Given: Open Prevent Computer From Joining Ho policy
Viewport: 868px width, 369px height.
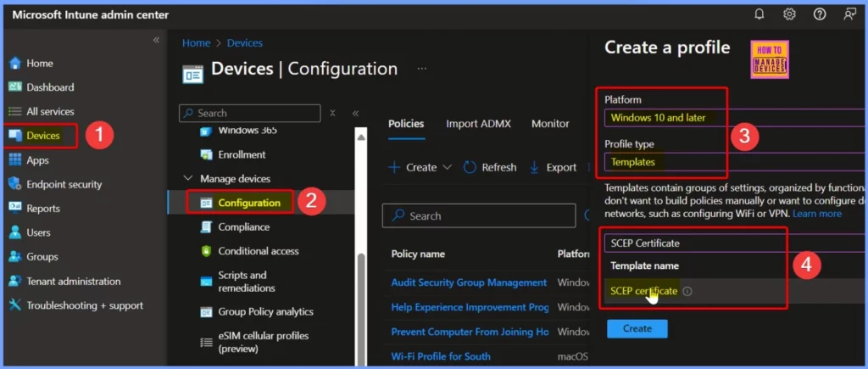Looking at the screenshot, I should pyautogui.click(x=470, y=332).
